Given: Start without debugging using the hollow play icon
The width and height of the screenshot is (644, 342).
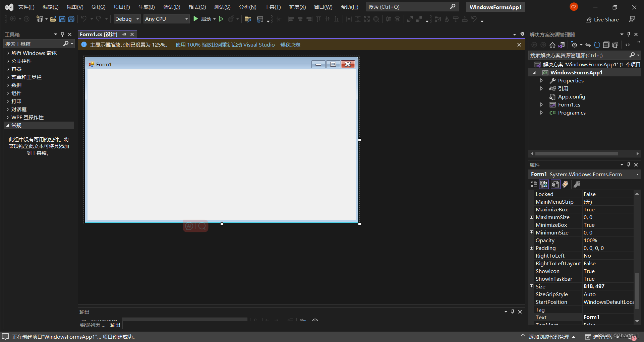Looking at the screenshot, I should 221,19.
